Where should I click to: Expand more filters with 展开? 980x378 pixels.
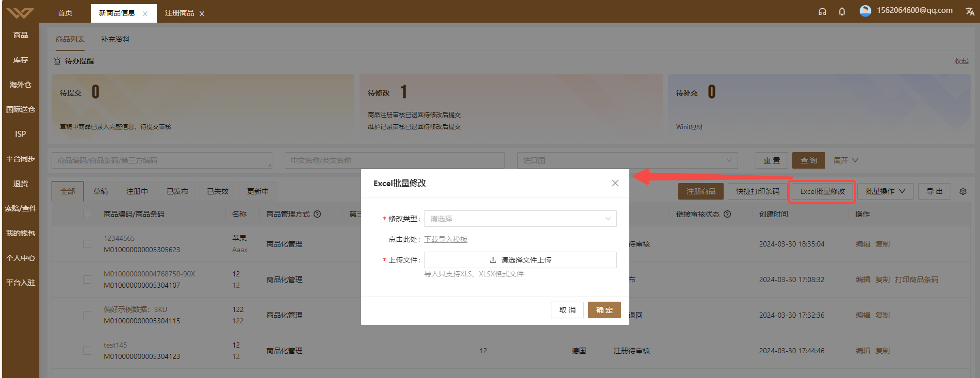point(845,160)
